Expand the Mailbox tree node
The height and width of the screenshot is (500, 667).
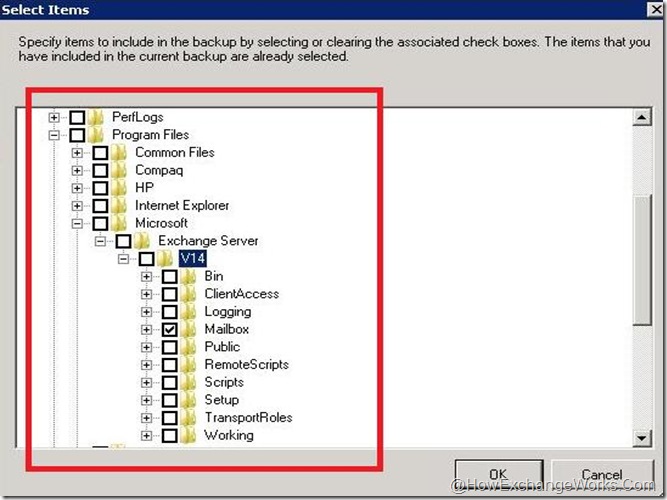(x=146, y=329)
